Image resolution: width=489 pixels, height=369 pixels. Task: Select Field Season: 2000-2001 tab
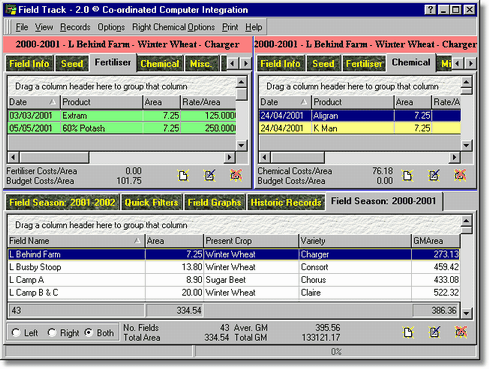click(x=384, y=201)
